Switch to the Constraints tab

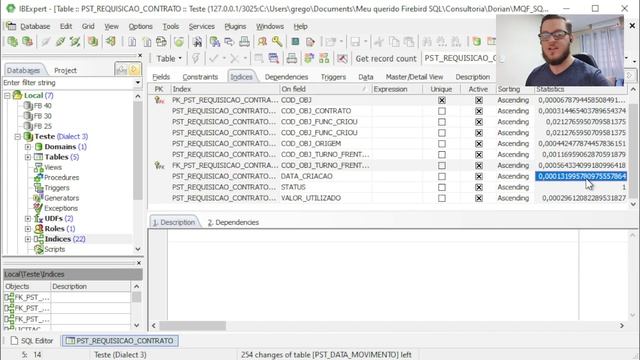click(200, 77)
